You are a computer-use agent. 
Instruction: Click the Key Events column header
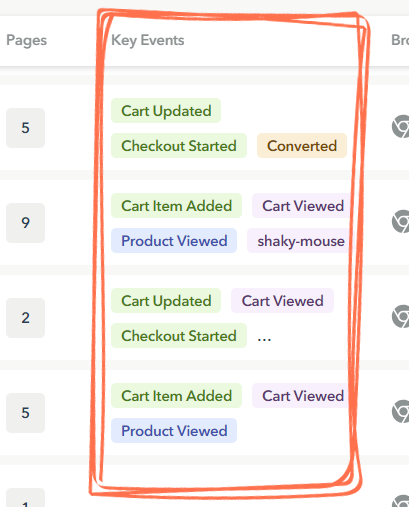click(x=148, y=40)
